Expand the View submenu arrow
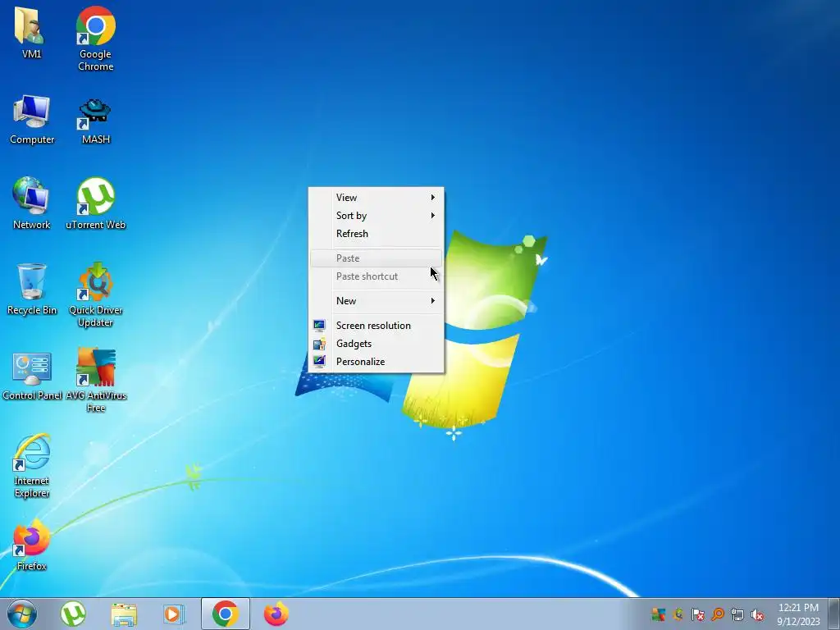840x630 pixels. point(433,197)
